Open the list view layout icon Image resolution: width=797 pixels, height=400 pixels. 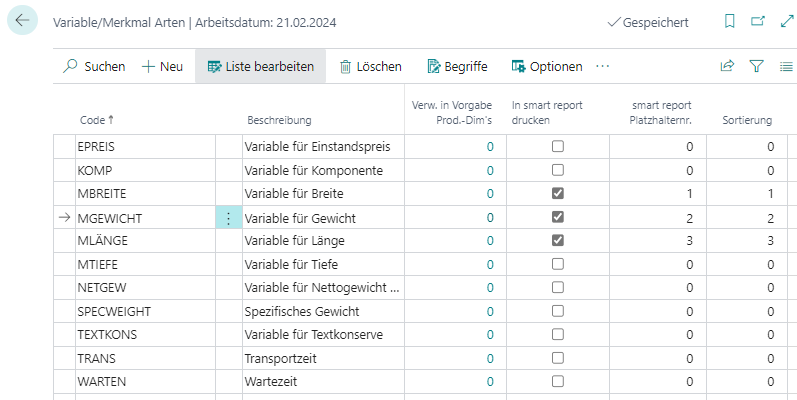(x=785, y=66)
